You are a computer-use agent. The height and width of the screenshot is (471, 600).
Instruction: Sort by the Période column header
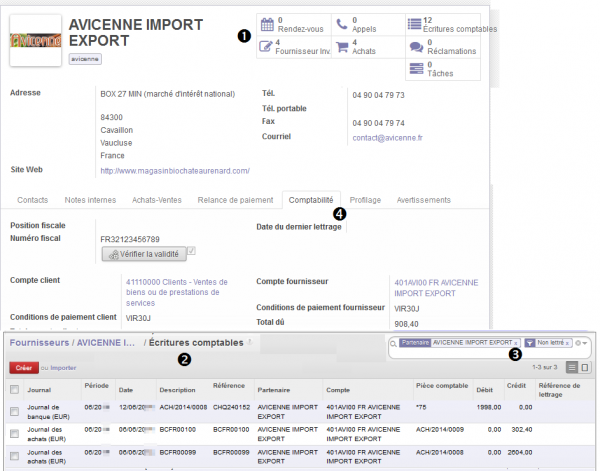(x=96, y=386)
